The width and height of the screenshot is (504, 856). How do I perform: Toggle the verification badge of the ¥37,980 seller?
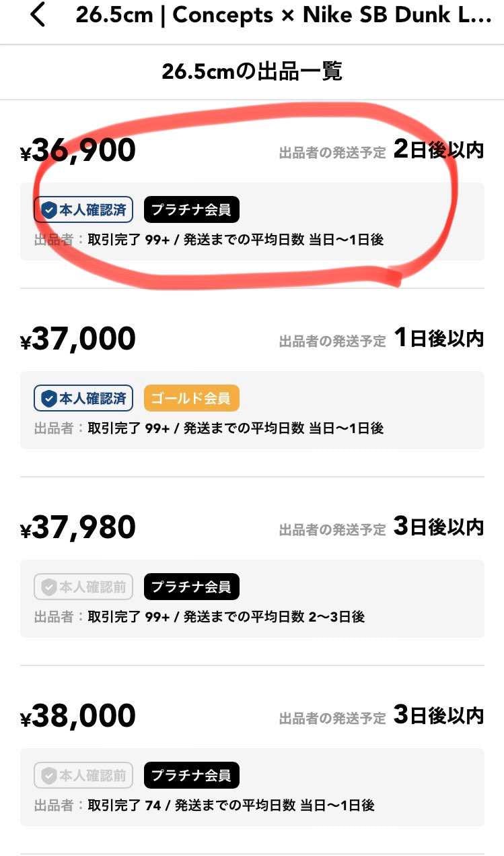[x=83, y=587]
